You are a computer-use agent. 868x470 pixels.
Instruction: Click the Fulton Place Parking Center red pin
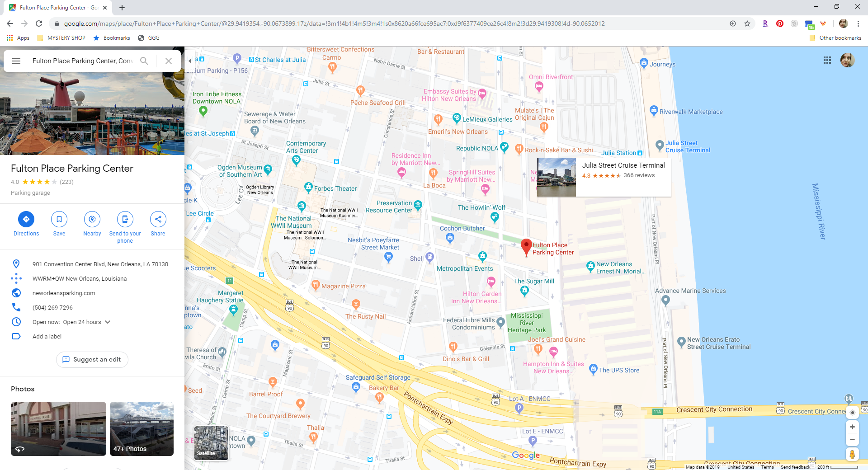[x=526, y=248]
